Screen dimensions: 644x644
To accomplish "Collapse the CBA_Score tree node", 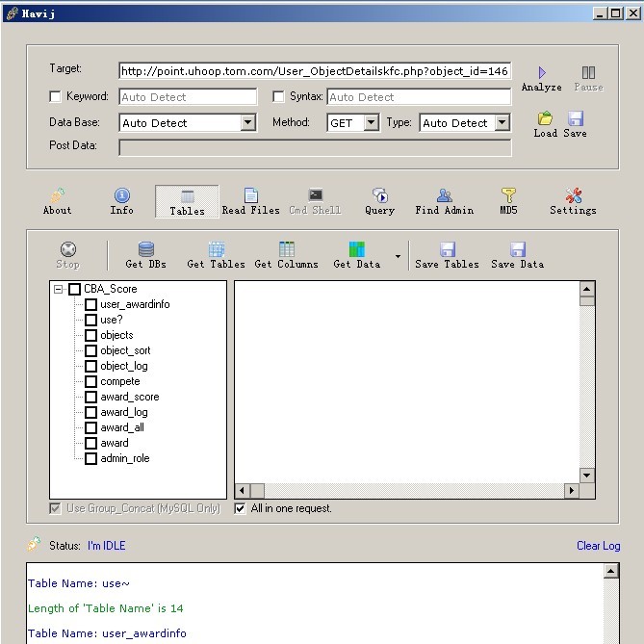I will 59,289.
